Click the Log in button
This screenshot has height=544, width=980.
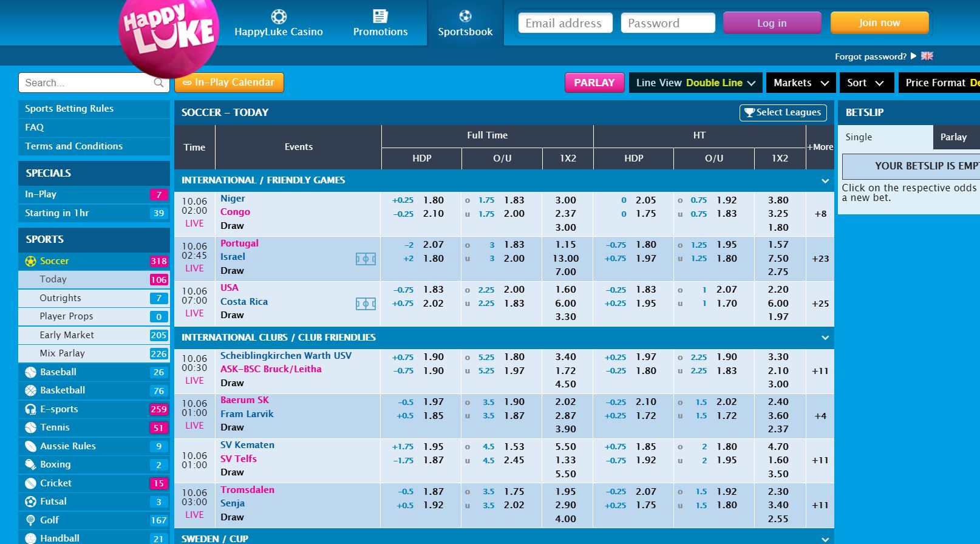(x=772, y=23)
